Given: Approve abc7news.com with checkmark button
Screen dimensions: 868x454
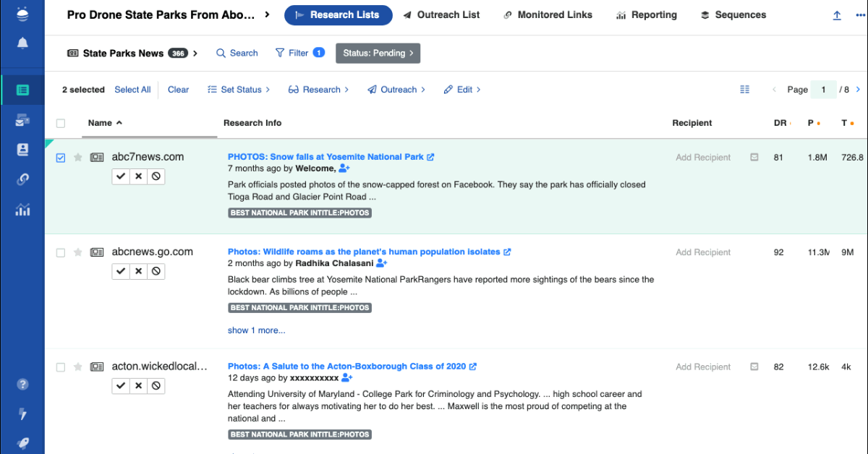Looking at the screenshot, I should point(121,176).
